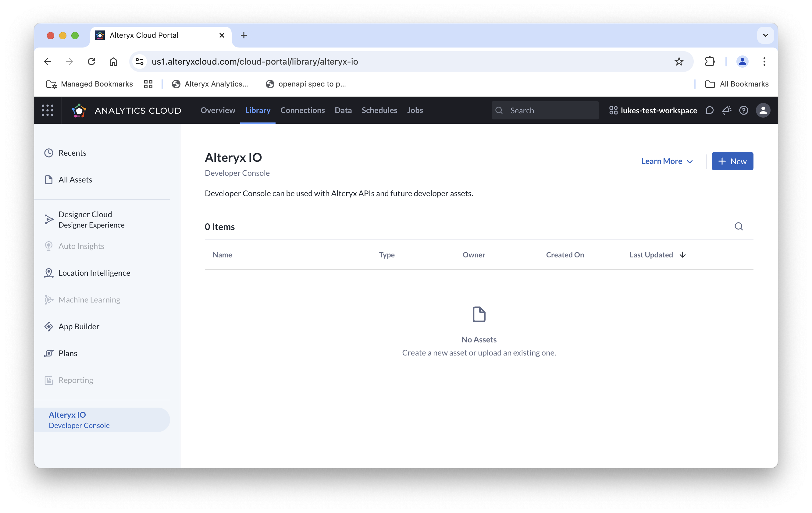
Task: Switch to the Connections tab
Action: tap(302, 110)
